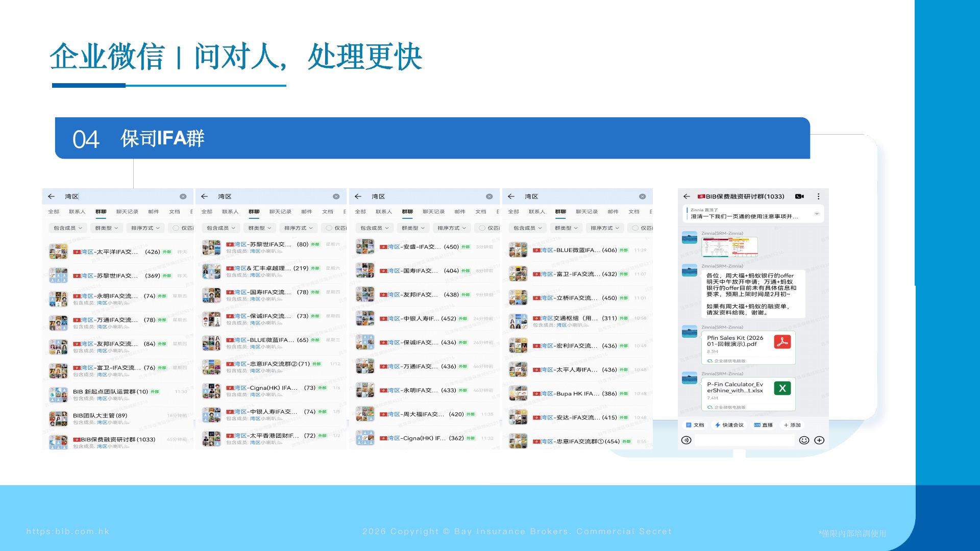Image resolution: width=980 pixels, height=551 pixels.
Task: Open BIB 新起点团队运营群(10)
Action: [x=118, y=394]
